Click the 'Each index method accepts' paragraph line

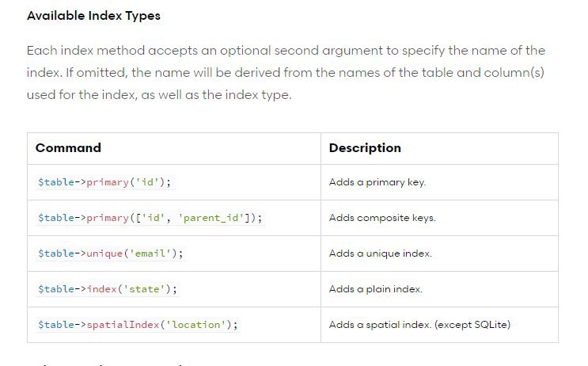286,50
